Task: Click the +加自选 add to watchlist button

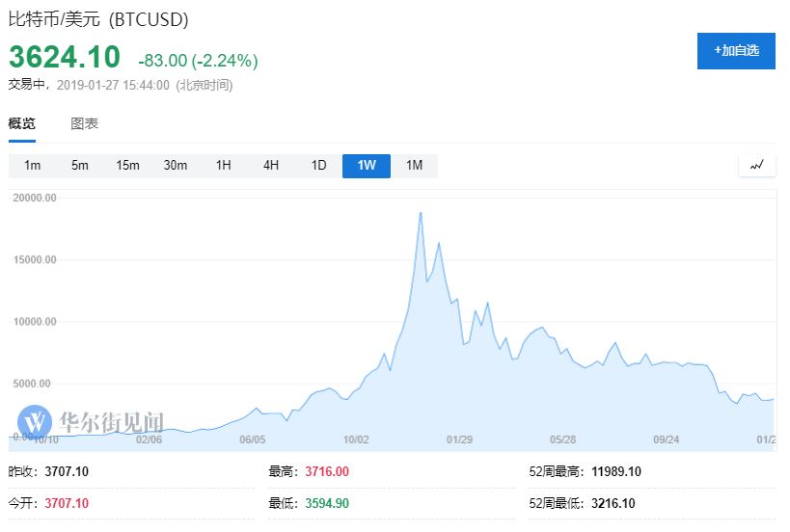Action: 736,50
